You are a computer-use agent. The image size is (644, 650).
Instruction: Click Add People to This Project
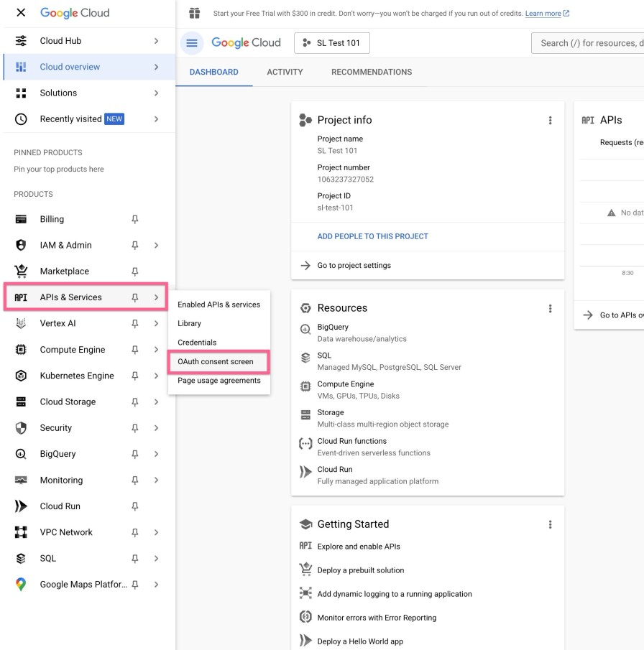coord(372,236)
